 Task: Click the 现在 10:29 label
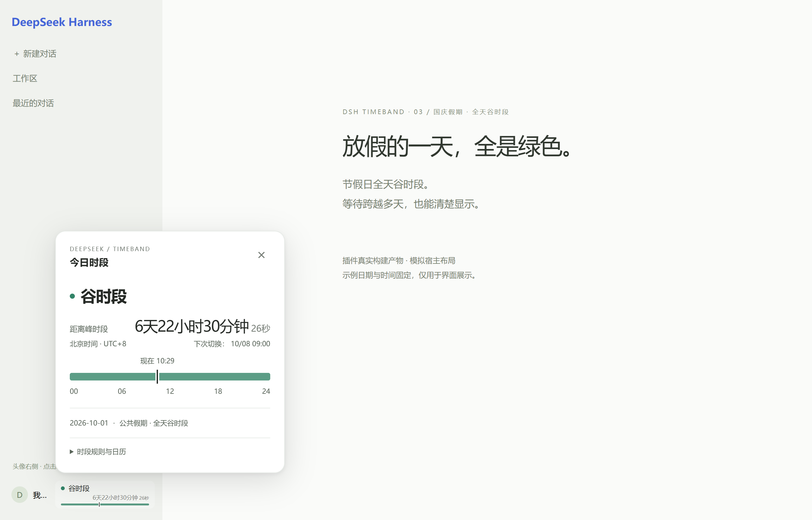(157, 361)
